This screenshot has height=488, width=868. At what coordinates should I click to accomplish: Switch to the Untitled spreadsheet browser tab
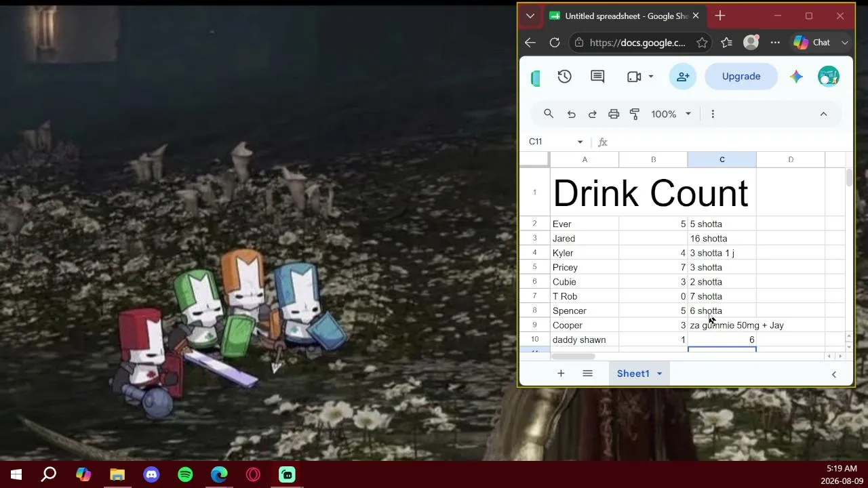point(619,16)
